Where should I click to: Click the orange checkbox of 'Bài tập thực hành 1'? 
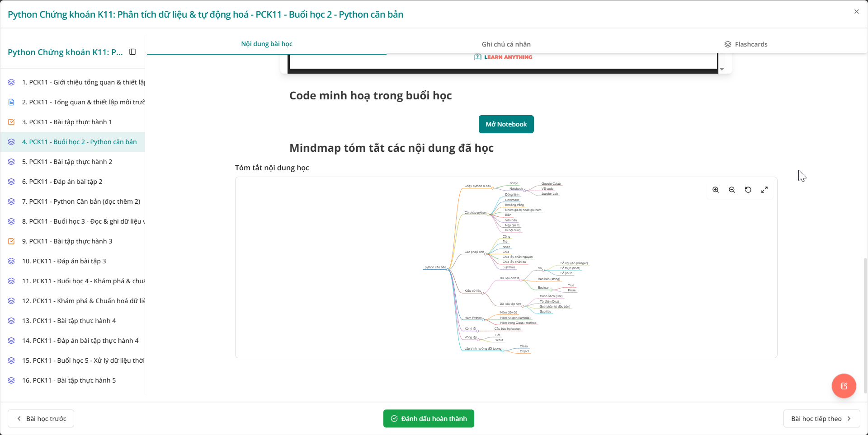(x=11, y=122)
